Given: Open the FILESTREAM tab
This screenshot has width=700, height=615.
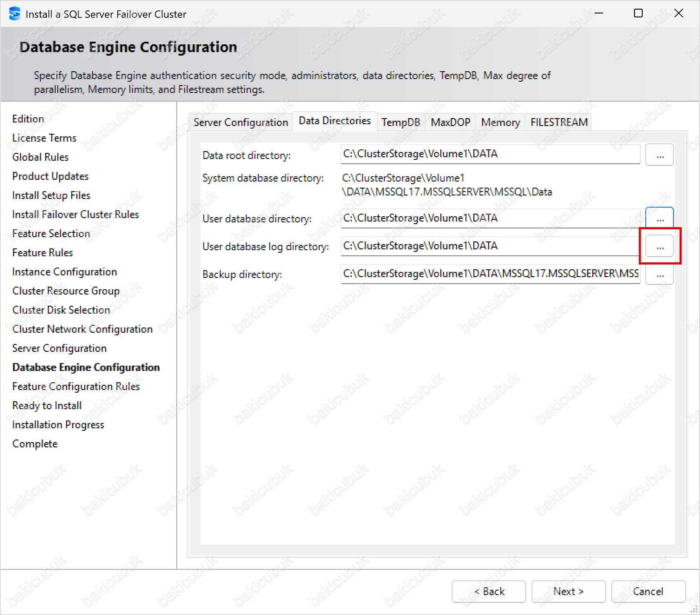Looking at the screenshot, I should tap(559, 122).
